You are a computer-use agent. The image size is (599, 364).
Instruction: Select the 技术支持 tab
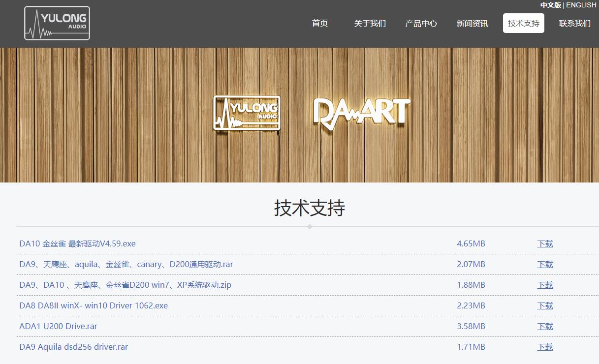point(523,23)
